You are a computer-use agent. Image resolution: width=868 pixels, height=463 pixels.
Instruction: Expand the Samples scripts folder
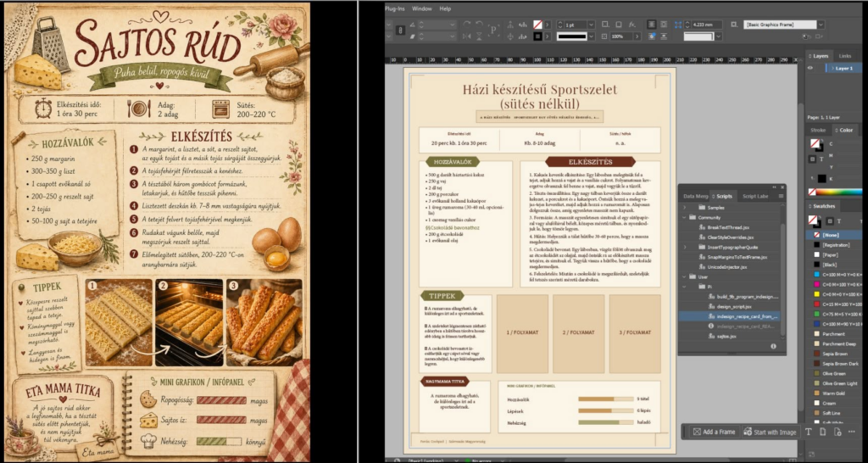pyautogui.click(x=685, y=207)
